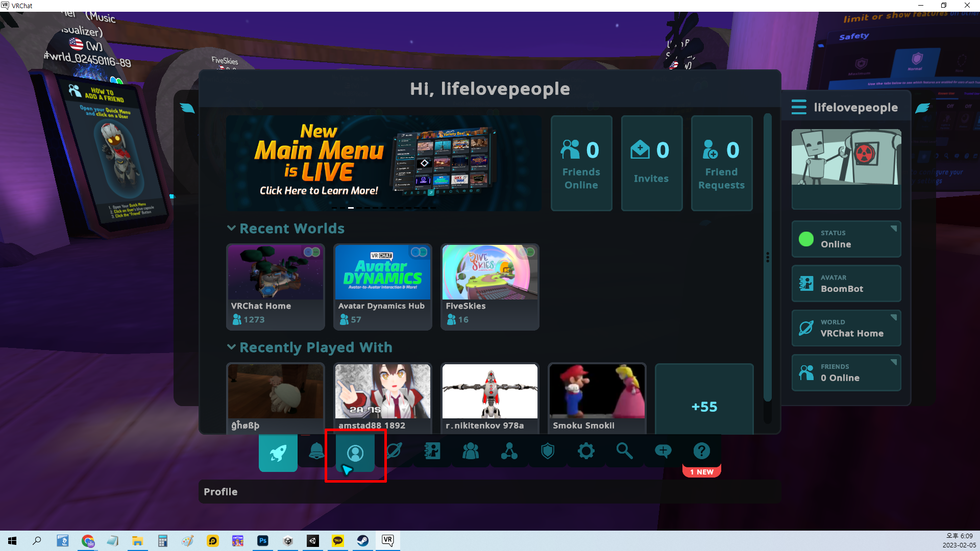Open the Notifications bell tab
The image size is (980, 551).
click(316, 452)
